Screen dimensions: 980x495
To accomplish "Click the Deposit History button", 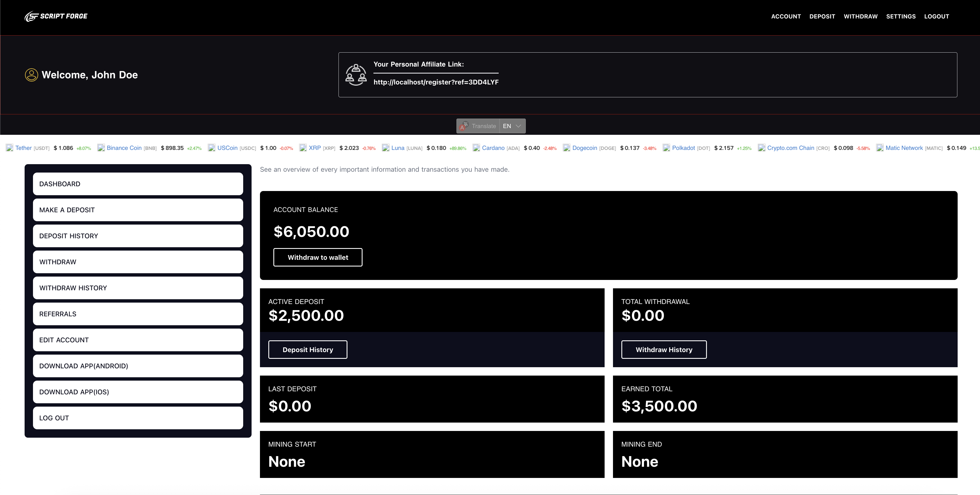I will click(x=307, y=350).
